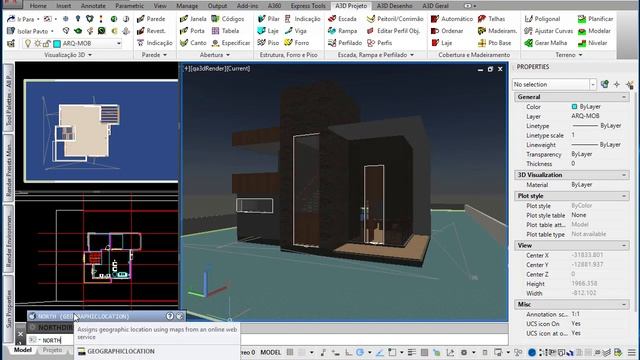Switch to the Express Tools tab

point(308,6)
